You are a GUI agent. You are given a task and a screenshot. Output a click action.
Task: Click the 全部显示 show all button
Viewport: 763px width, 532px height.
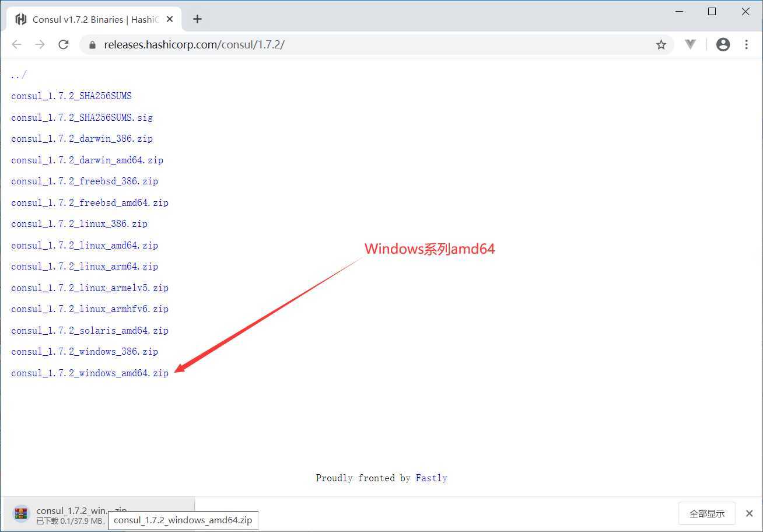[x=707, y=513]
